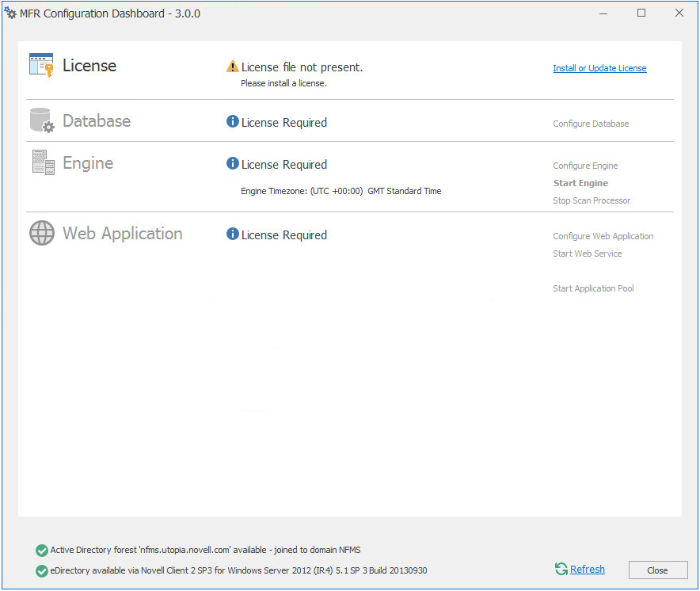Click the Web Application info icon

click(232, 234)
